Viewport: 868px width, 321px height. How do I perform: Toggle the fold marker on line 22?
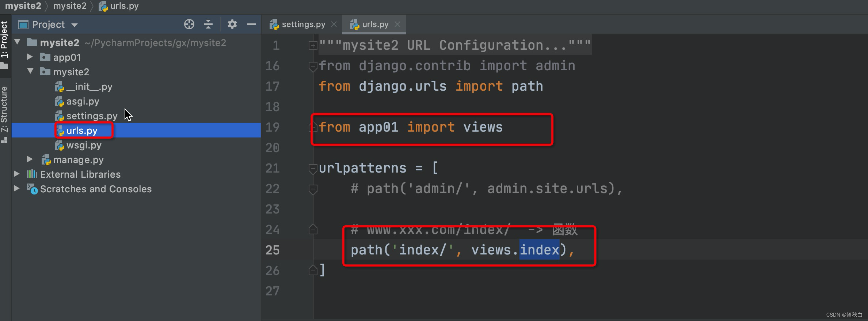pyautogui.click(x=313, y=189)
